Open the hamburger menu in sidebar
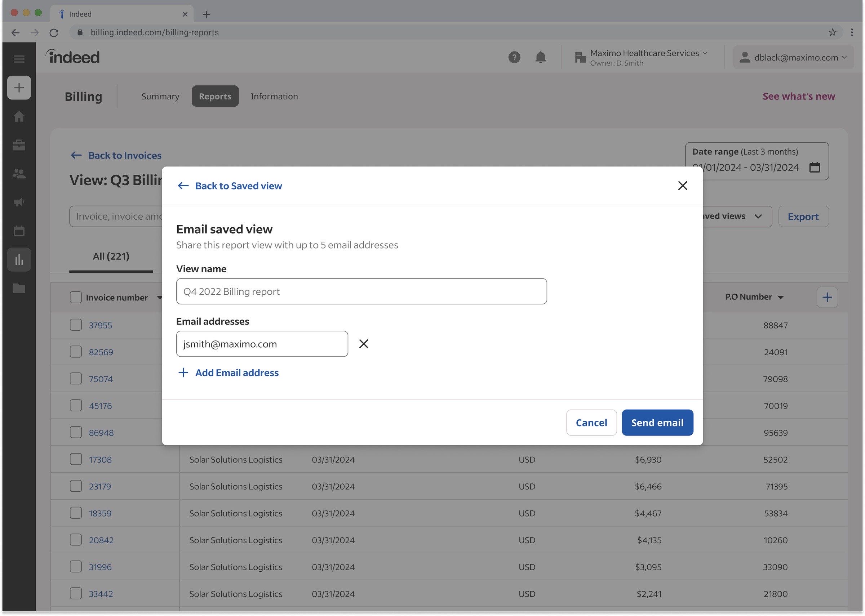The width and height of the screenshot is (865, 616). pyautogui.click(x=19, y=59)
